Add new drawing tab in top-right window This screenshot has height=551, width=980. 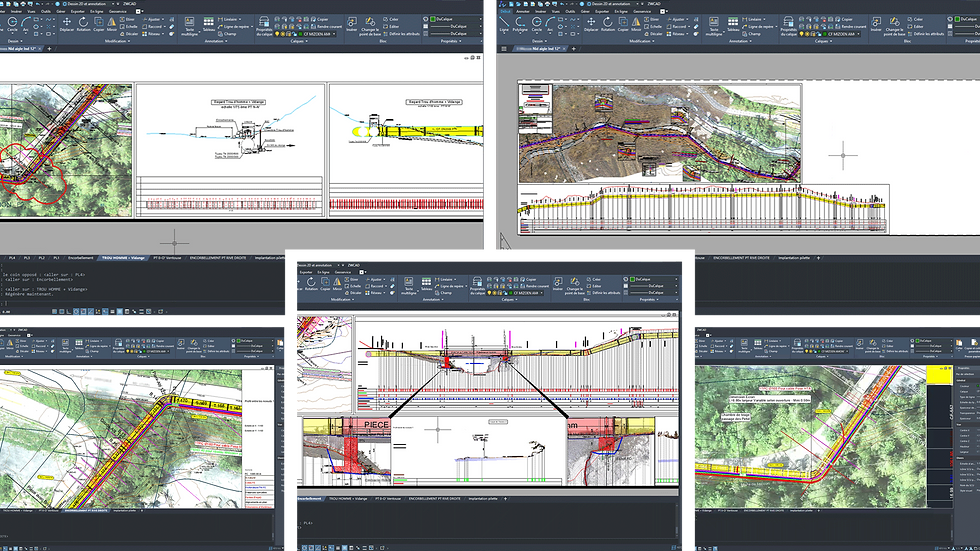coord(574,48)
